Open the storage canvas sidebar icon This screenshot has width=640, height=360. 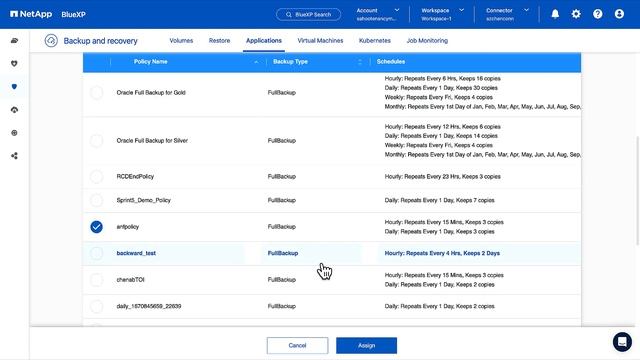(x=14, y=40)
